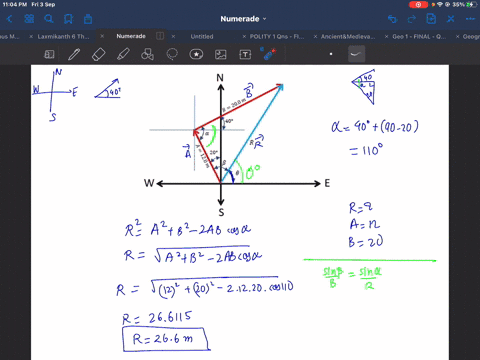This screenshot has height=360, width=480.
Task: Switch to the Ancient&Medieva... tab
Action: pyautogui.click(x=348, y=36)
